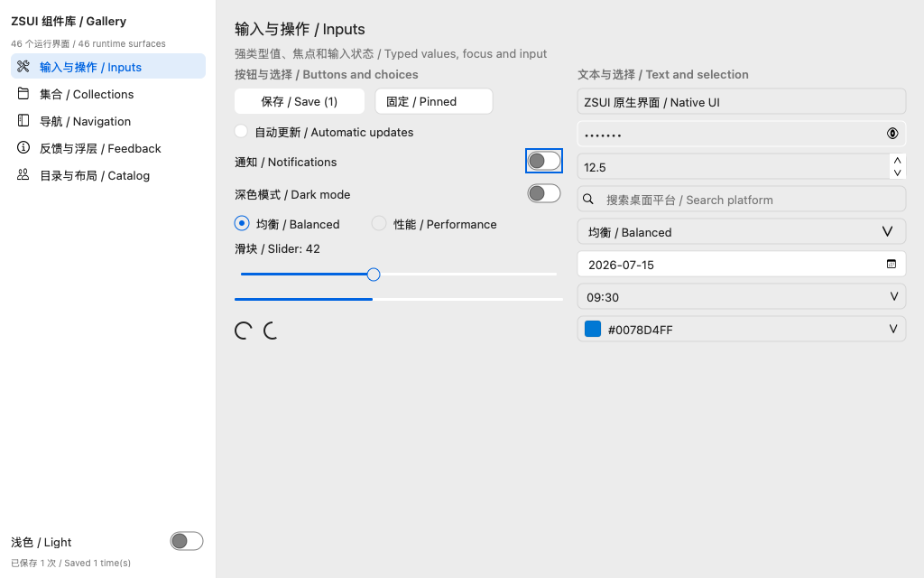This screenshot has height=578, width=924.
Task: Click the first loading spinner
Action: coord(244,331)
